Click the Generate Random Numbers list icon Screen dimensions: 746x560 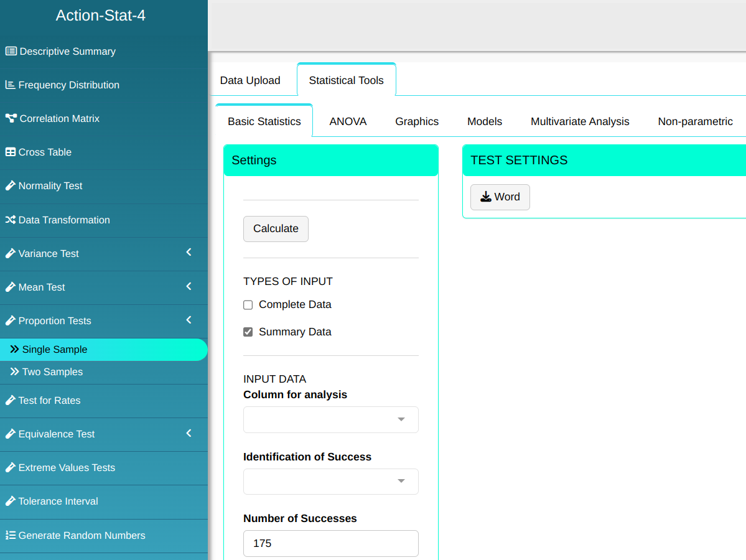[11, 536]
